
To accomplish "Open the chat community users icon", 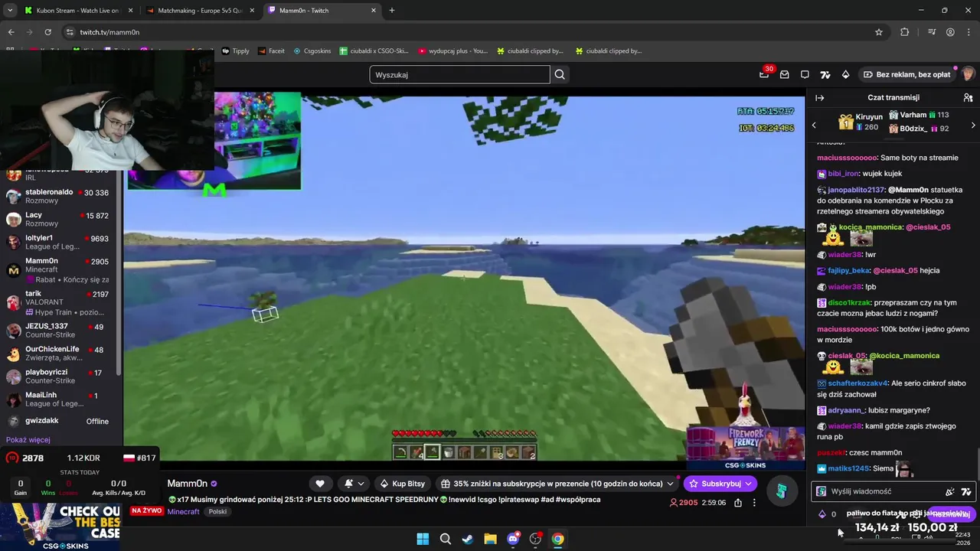I will pos(968,97).
